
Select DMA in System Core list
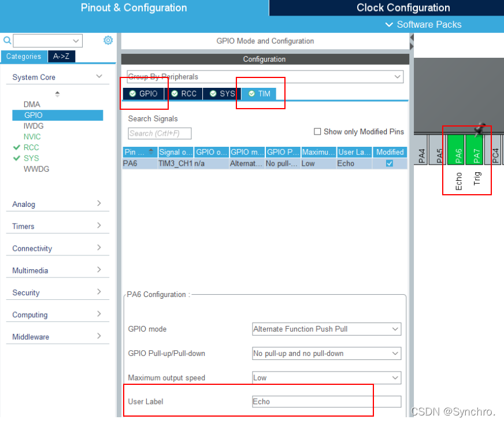pos(32,105)
